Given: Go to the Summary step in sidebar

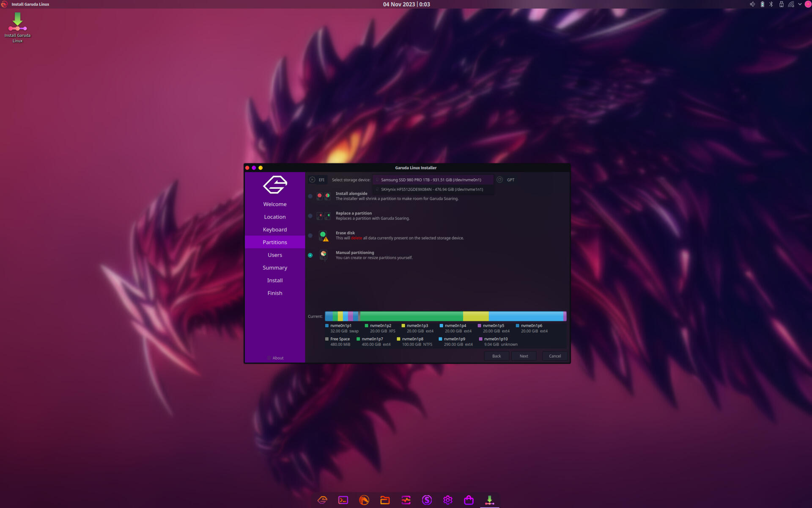Looking at the screenshot, I should 275,268.
